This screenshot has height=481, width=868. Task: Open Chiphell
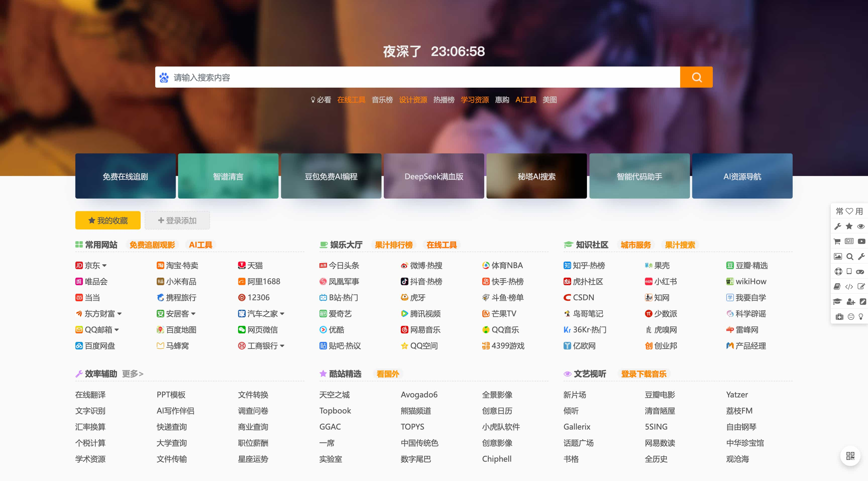497,459
